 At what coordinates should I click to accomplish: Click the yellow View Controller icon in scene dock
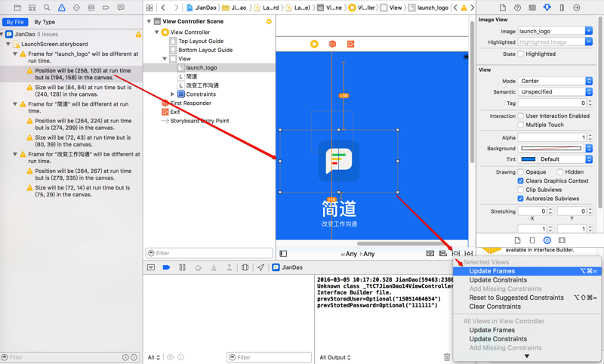pyautogui.click(x=314, y=44)
